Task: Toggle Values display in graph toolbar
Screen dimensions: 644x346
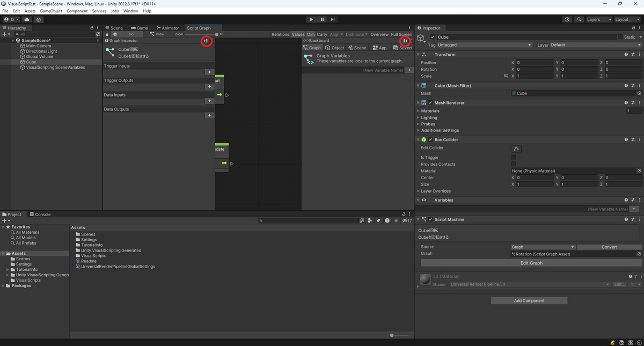Action: pyautogui.click(x=298, y=34)
